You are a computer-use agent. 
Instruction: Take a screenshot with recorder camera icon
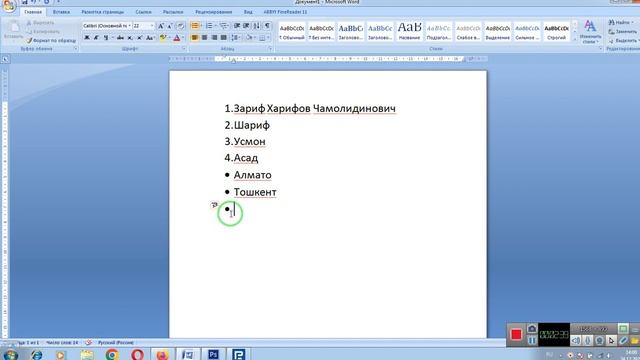pos(532,329)
